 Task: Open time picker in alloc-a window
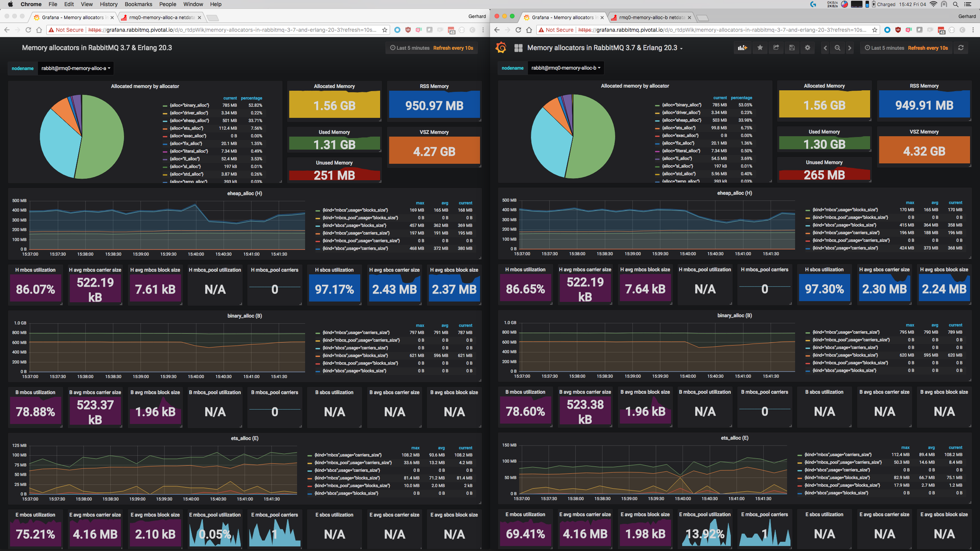point(431,48)
